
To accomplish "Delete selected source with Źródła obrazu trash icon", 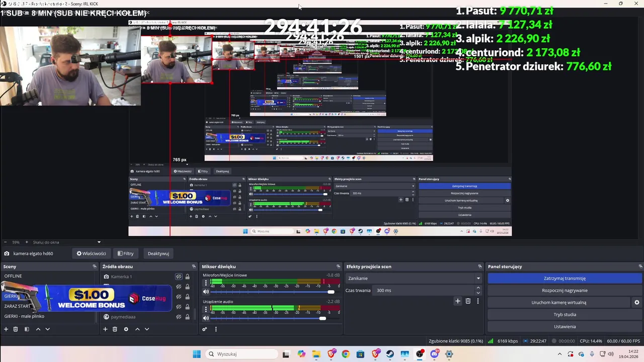I will 115,329.
